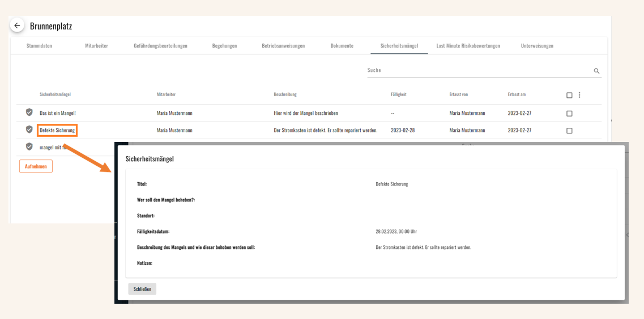Check the box for 'Das ist ein Mangel!' row

coord(569,114)
